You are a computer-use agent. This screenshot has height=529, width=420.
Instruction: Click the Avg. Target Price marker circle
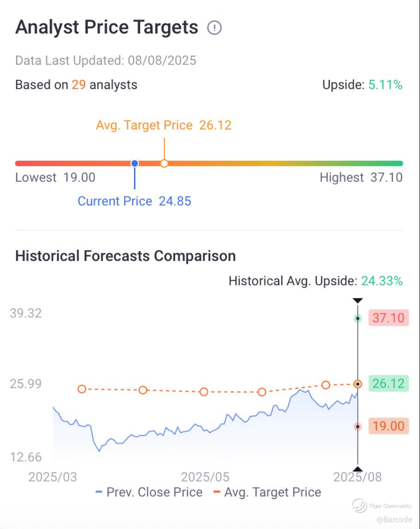coord(164,163)
